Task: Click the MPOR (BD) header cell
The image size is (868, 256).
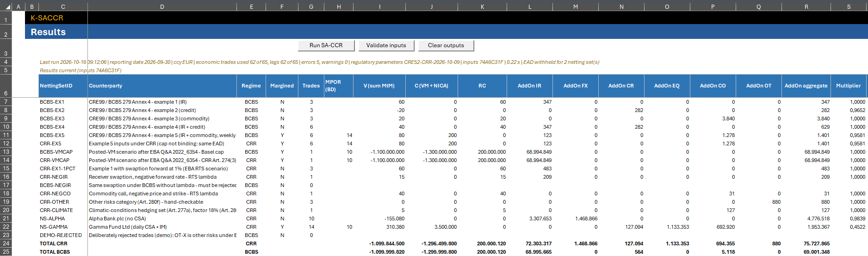Action: [x=339, y=86]
